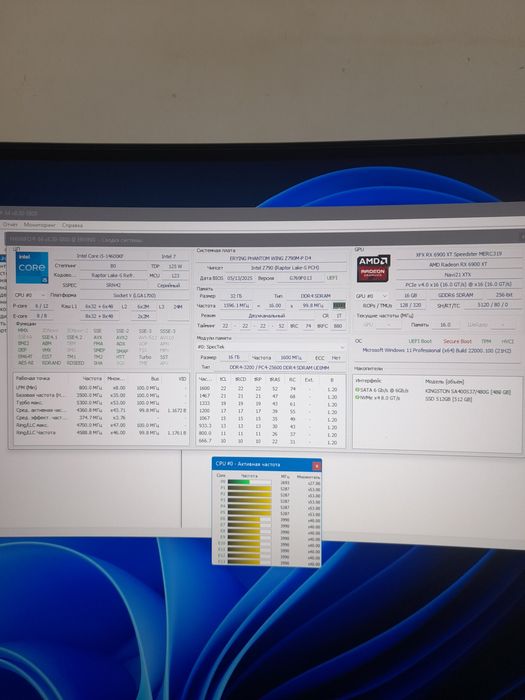Close the CPU #0 active frequency window

click(316, 466)
